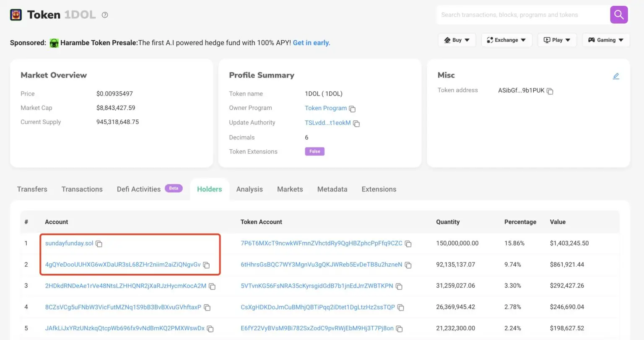Click the purple search magnifier button
The image size is (644, 340).
(x=618, y=15)
